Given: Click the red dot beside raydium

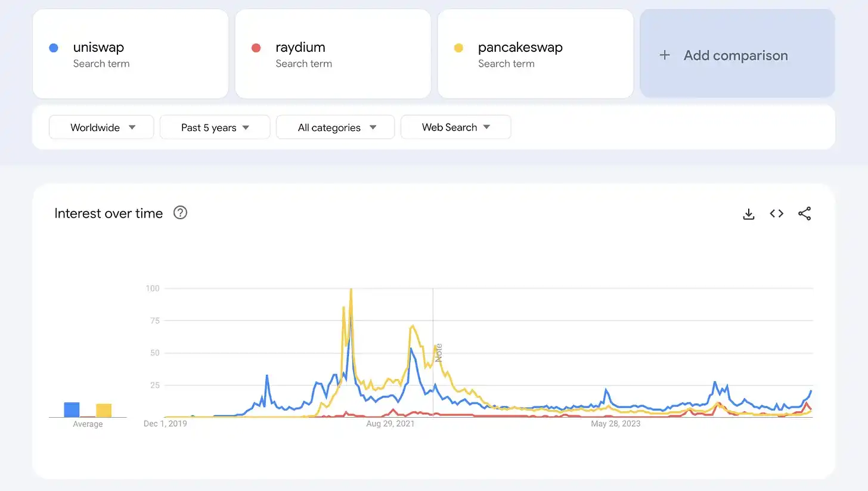Looking at the screenshot, I should pyautogui.click(x=256, y=48).
